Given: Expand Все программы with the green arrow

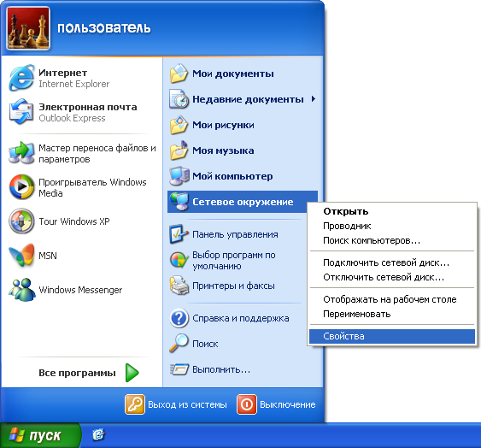Looking at the screenshot, I should click(x=132, y=373).
